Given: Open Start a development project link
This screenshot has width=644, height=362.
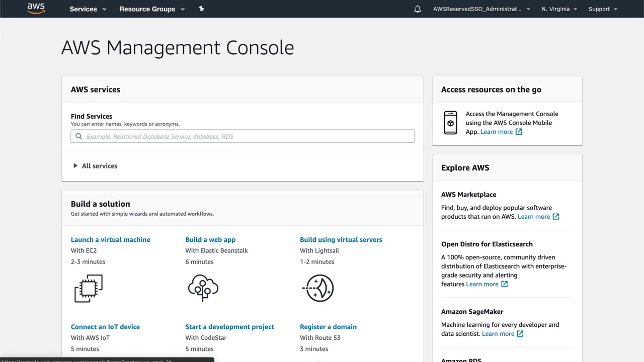Looking at the screenshot, I should [229, 327].
